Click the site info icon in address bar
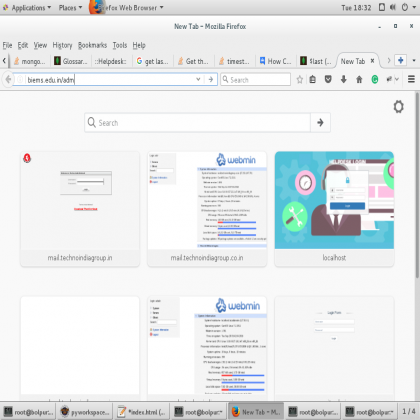Screen dimensions: 420x420 click(x=20, y=79)
